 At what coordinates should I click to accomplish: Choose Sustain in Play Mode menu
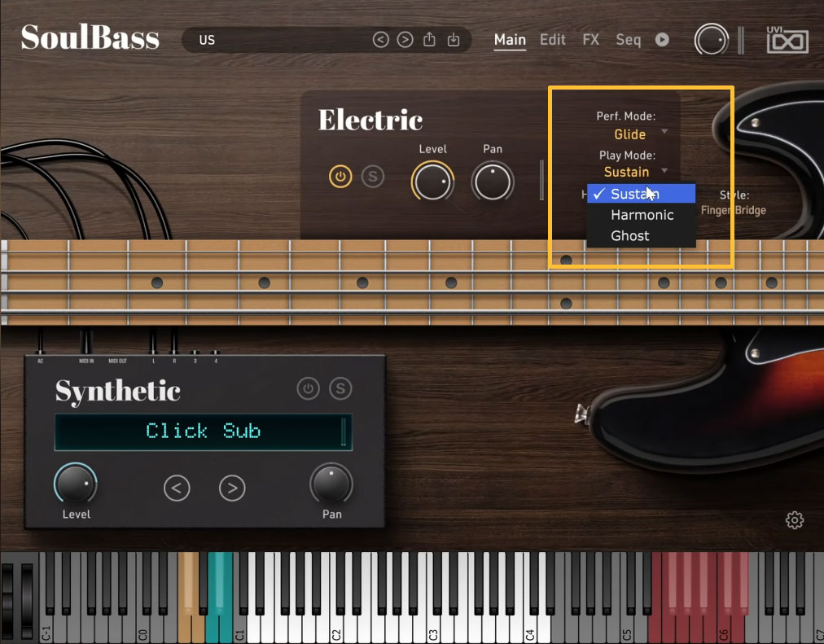(x=641, y=194)
